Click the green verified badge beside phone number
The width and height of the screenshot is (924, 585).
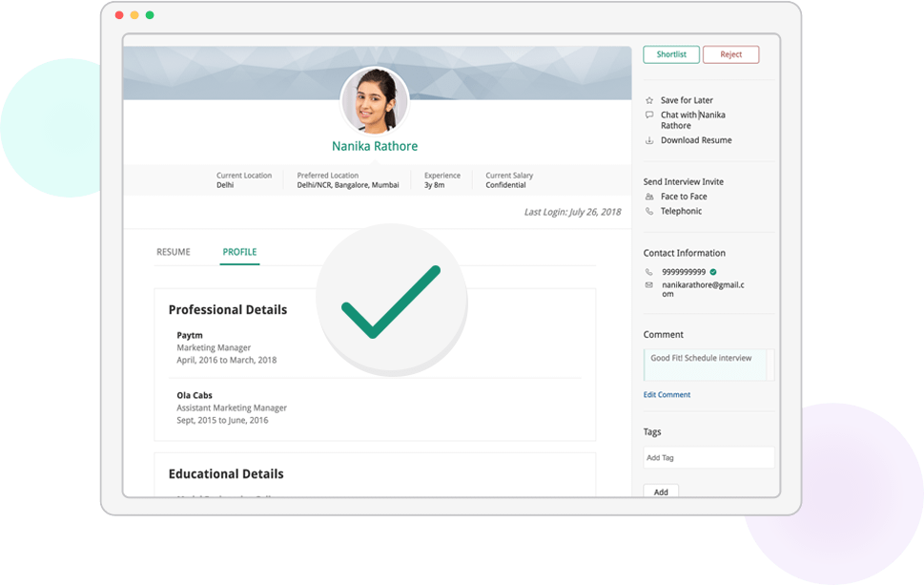coord(713,272)
